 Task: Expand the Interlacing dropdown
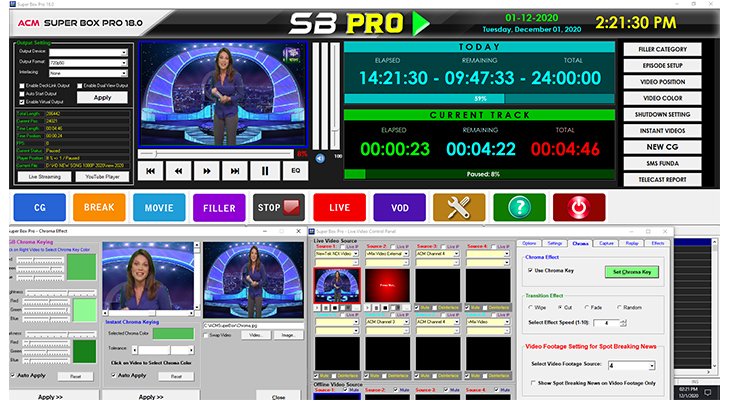click(124, 72)
